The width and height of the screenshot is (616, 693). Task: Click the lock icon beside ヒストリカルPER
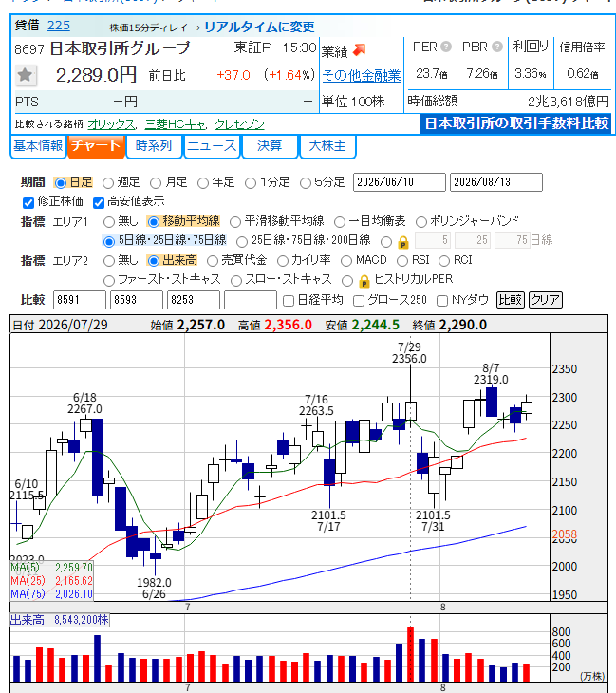tap(364, 281)
